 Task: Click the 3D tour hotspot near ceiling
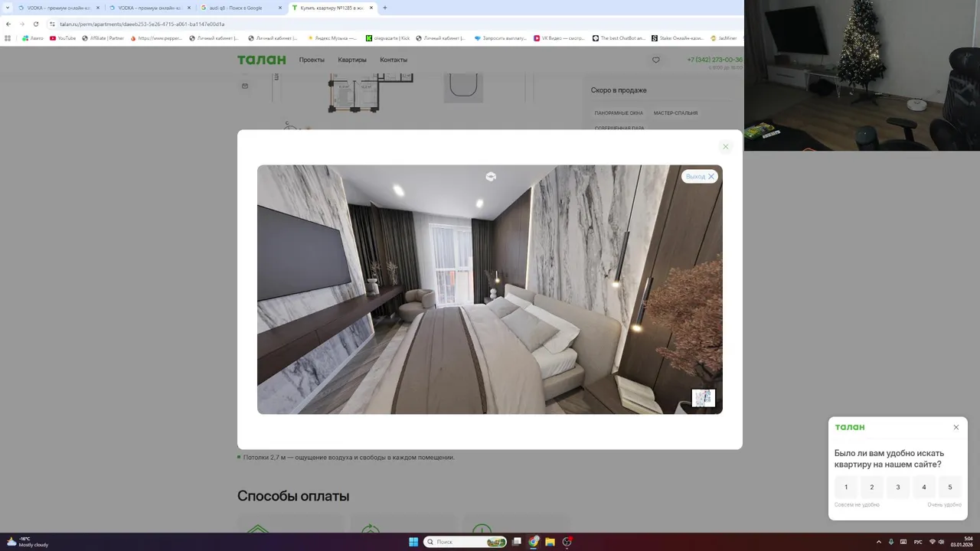point(491,177)
